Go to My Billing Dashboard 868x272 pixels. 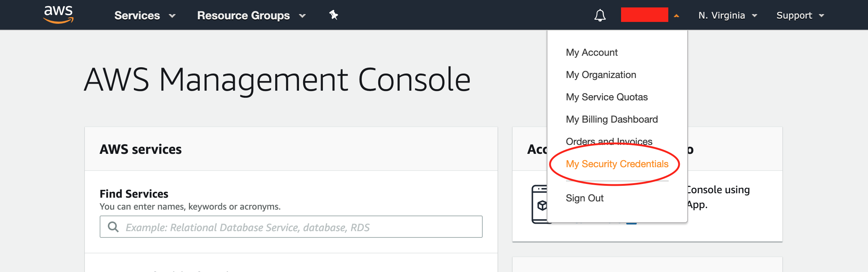click(611, 119)
